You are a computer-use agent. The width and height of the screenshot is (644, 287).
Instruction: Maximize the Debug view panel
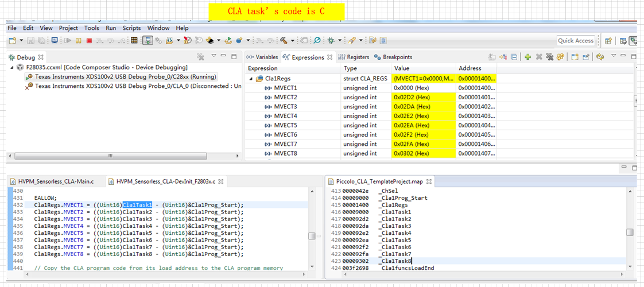[234, 56]
